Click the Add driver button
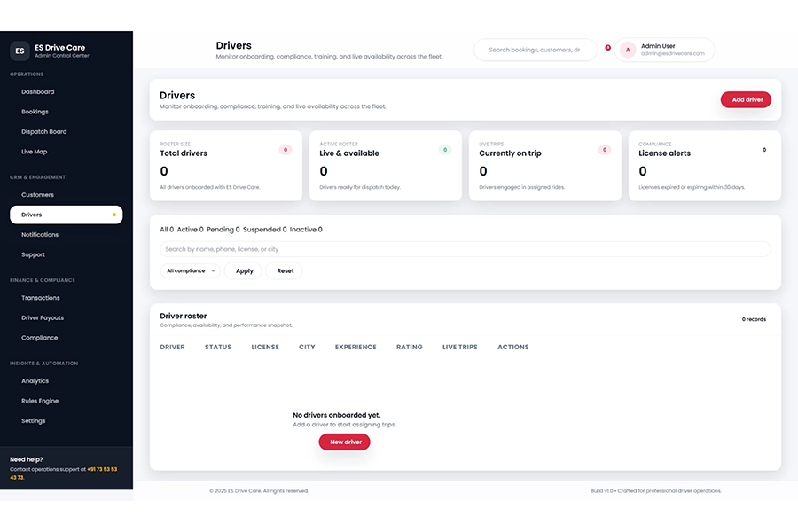Image resolution: width=798 pixels, height=532 pixels. (745, 99)
